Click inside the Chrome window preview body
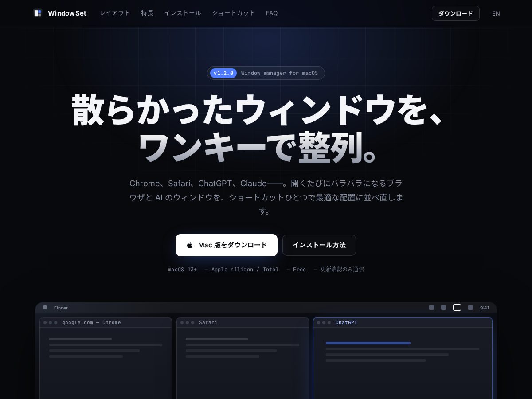 pos(106,364)
